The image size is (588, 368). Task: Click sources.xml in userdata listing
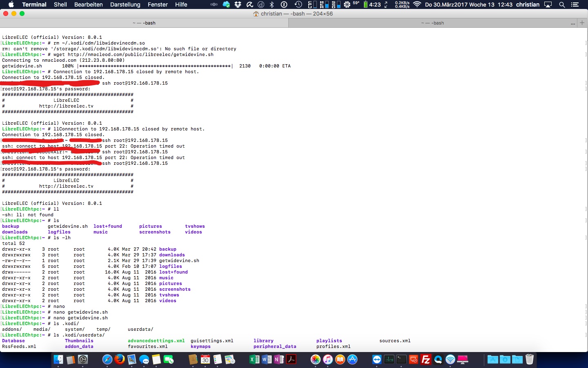point(395,341)
